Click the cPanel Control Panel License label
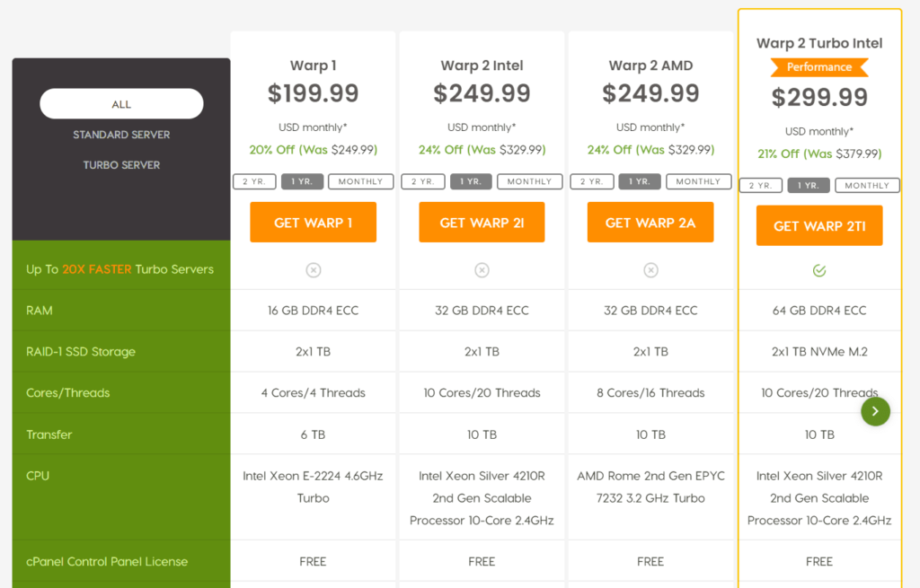The height and width of the screenshot is (588, 920). [107, 562]
